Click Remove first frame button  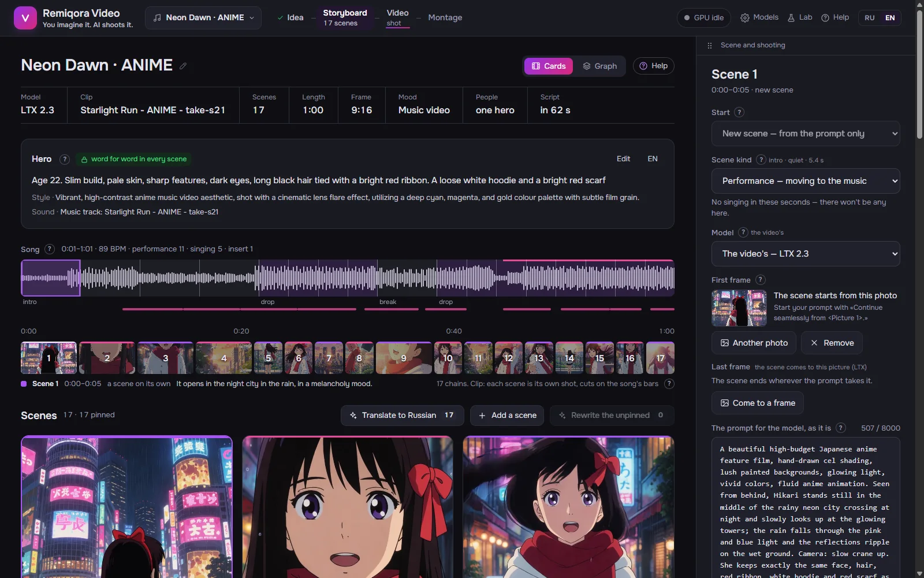tap(832, 343)
